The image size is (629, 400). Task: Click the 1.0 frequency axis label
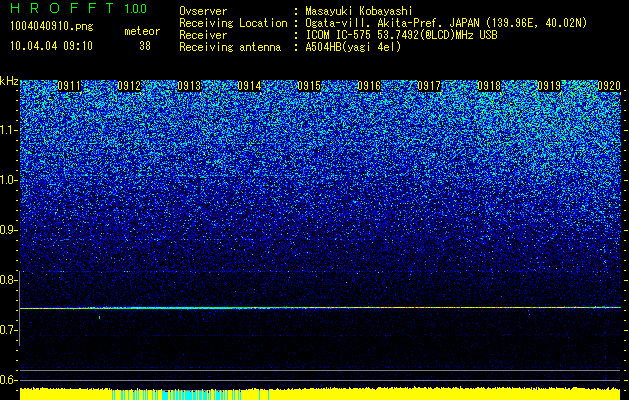coord(9,180)
